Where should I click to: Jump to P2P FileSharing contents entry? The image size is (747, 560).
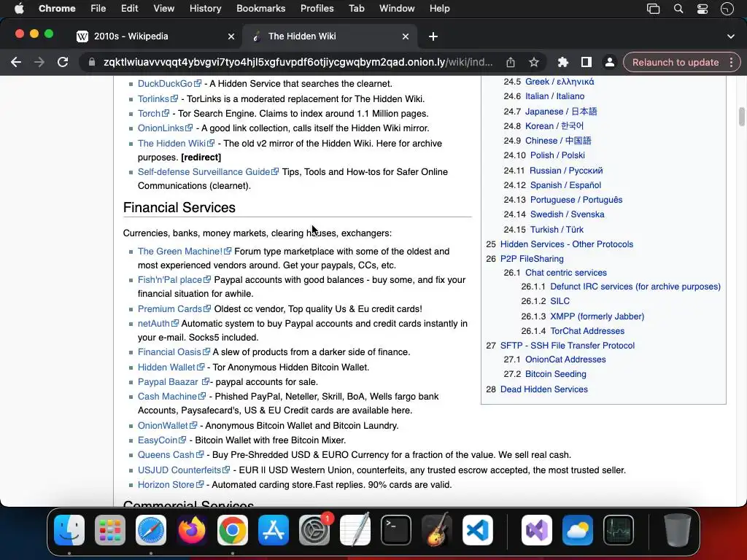[x=532, y=259]
